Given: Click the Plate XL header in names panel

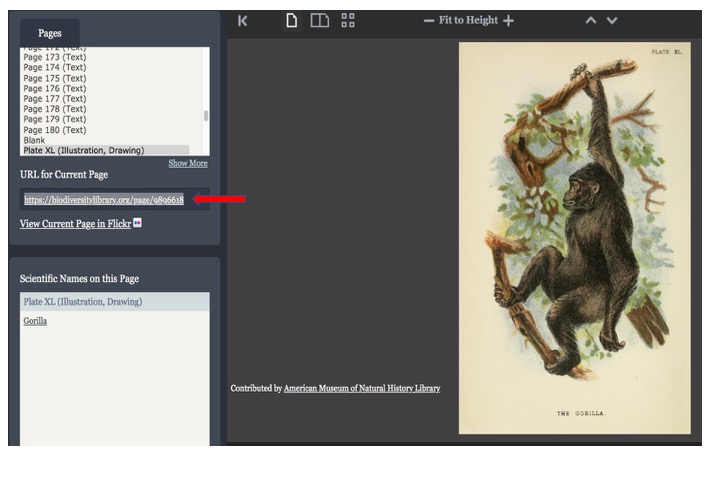Looking at the screenshot, I should point(115,302).
